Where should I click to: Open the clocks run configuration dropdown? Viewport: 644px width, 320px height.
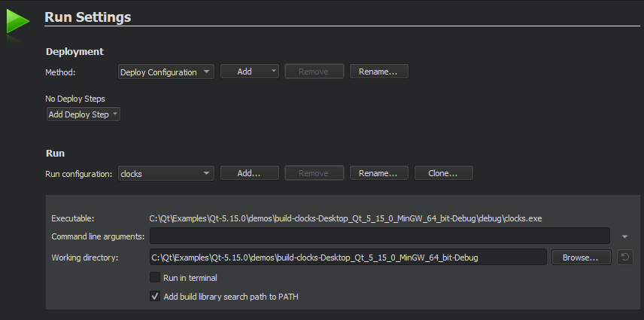[x=166, y=173]
